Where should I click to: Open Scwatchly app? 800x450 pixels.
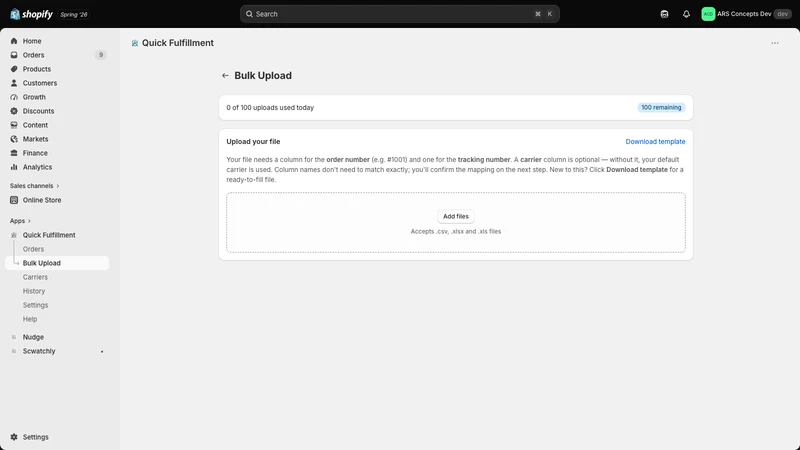pos(39,351)
